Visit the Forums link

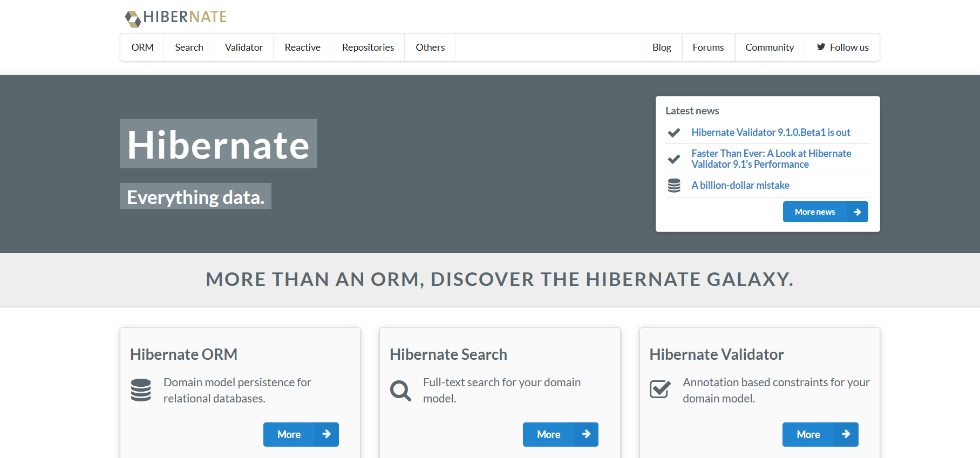tap(708, 47)
